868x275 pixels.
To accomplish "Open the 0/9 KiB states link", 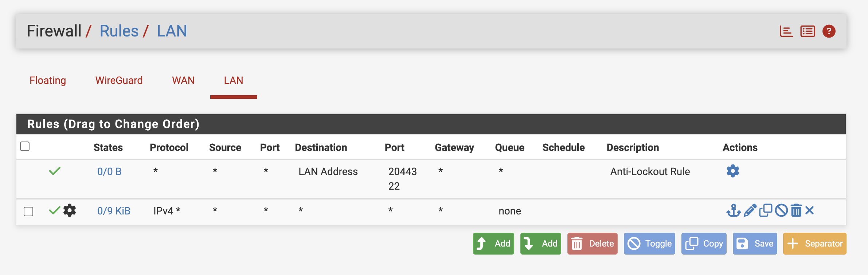I will pos(114,211).
